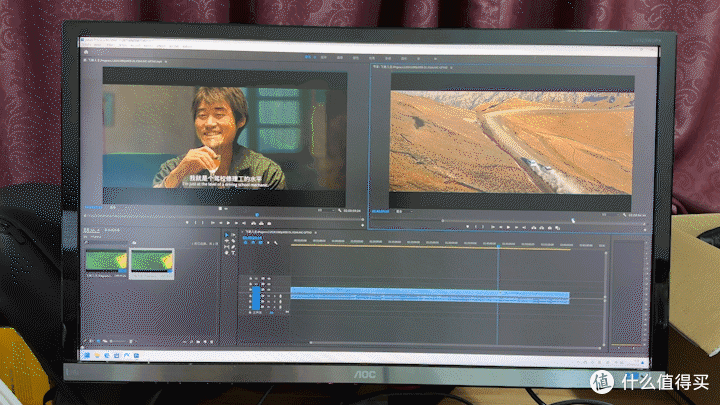Switch to the tab beside Project panel

[112, 230]
